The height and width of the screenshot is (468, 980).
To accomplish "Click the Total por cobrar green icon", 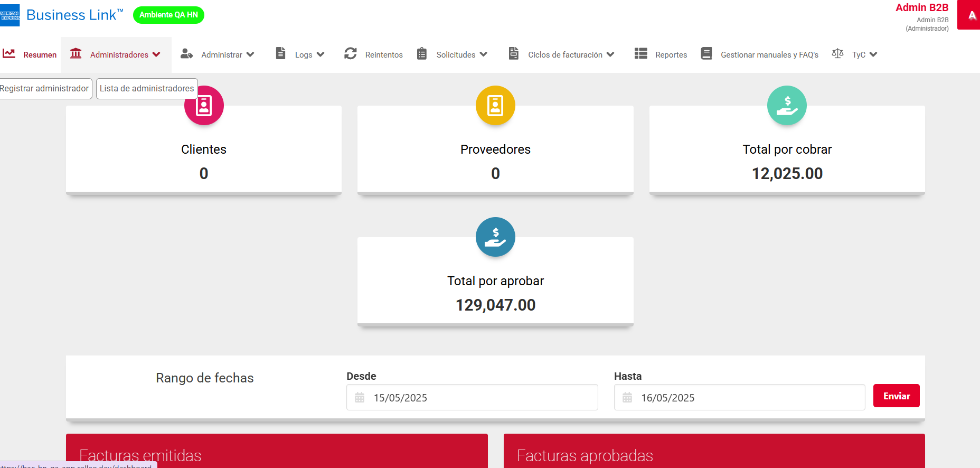I will click(x=787, y=106).
